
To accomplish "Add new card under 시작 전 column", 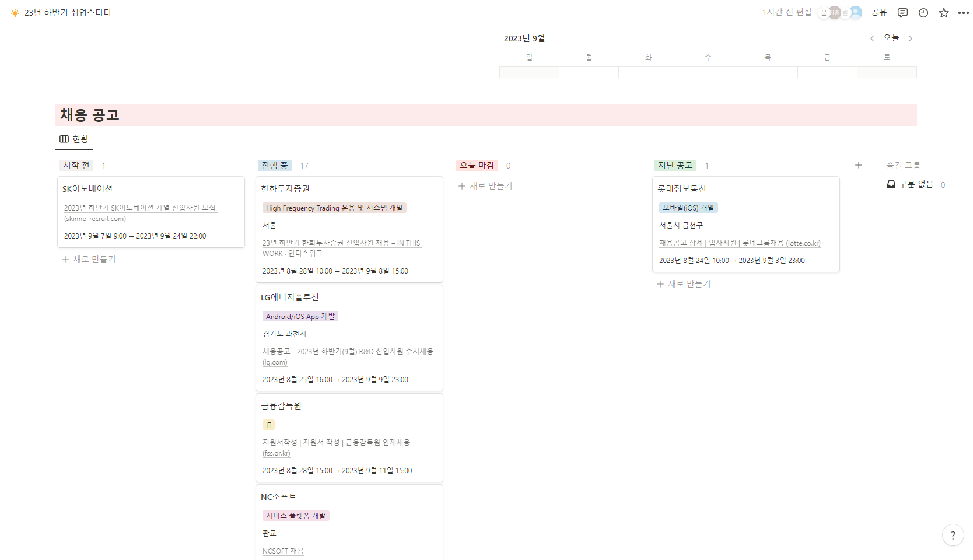I will coord(89,260).
